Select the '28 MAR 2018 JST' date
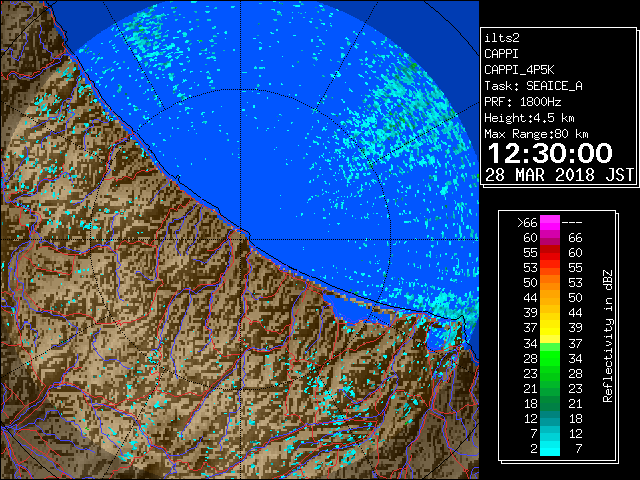Viewport: 640px width, 480px height. pos(560,175)
